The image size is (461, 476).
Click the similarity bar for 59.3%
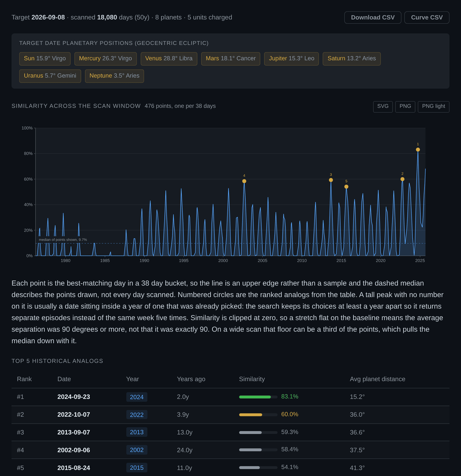point(258,432)
